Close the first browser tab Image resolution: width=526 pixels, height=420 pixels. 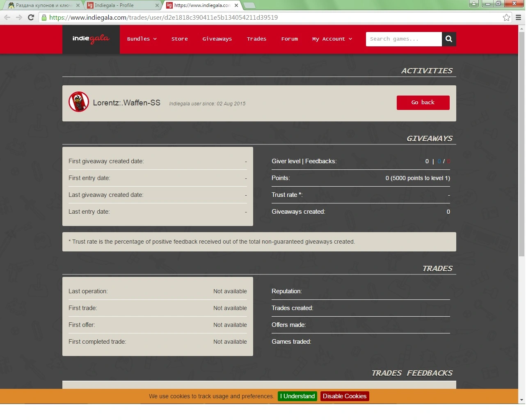click(x=78, y=5)
